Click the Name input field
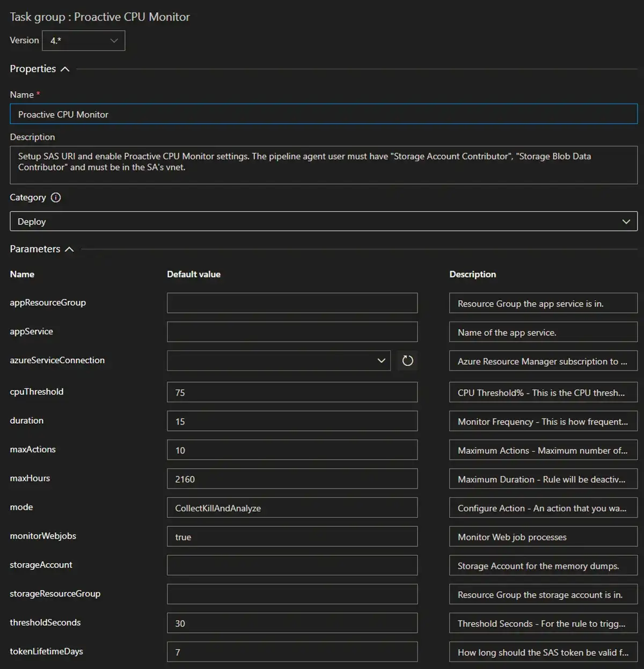This screenshot has height=669, width=644. (322, 114)
